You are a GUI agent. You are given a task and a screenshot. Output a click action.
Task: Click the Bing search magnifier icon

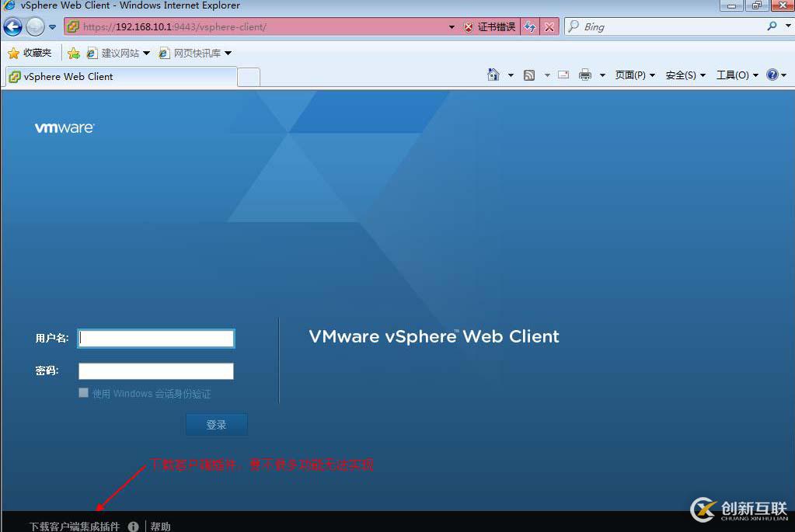pos(771,26)
